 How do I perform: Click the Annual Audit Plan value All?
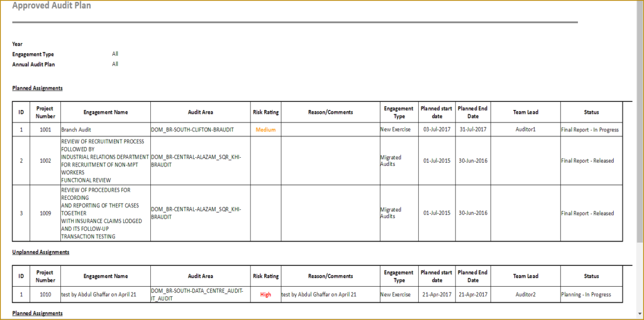click(115, 64)
